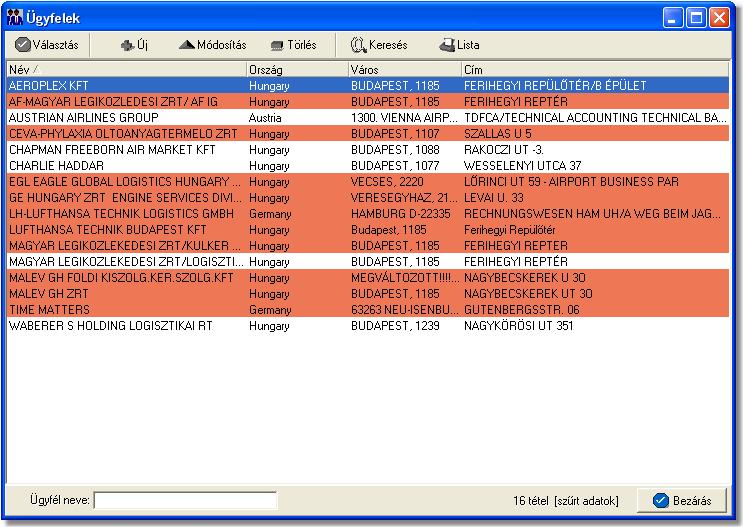Focus the Ügyfél neve input field
This screenshot has height=527, width=743.
point(185,500)
